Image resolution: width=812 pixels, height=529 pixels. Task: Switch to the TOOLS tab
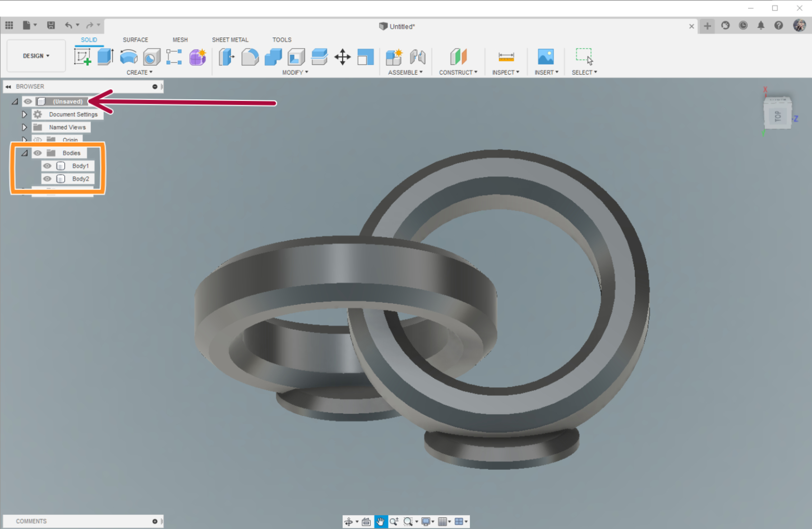click(x=282, y=40)
